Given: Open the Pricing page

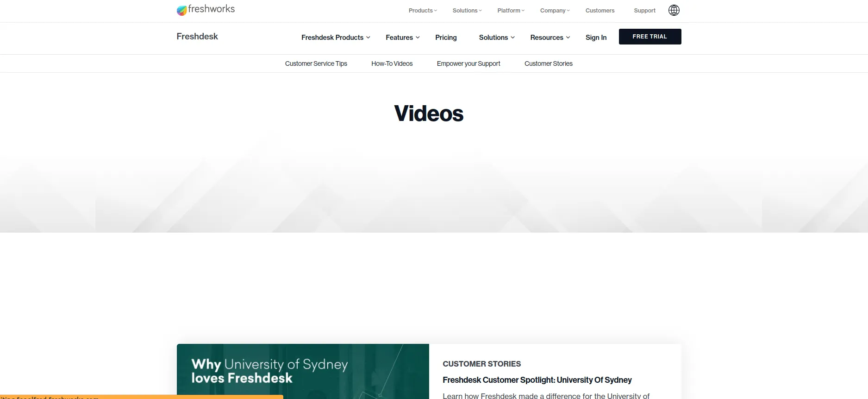Looking at the screenshot, I should pyautogui.click(x=446, y=38).
